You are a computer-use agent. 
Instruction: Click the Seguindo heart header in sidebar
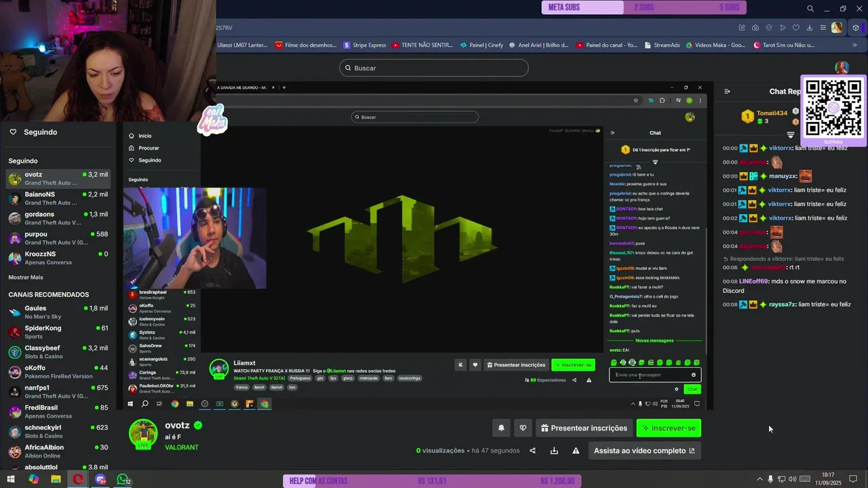point(33,132)
